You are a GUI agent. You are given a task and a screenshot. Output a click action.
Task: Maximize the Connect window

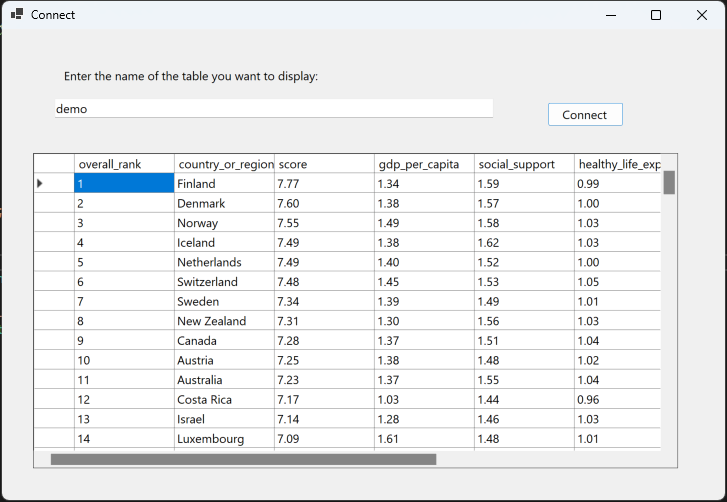tap(656, 15)
